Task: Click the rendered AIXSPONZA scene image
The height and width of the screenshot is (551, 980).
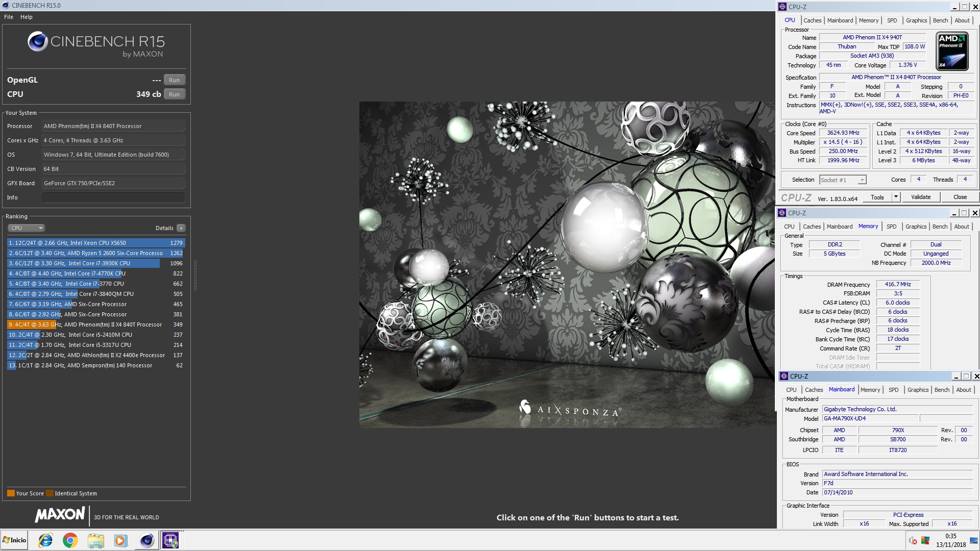Action: (567, 264)
